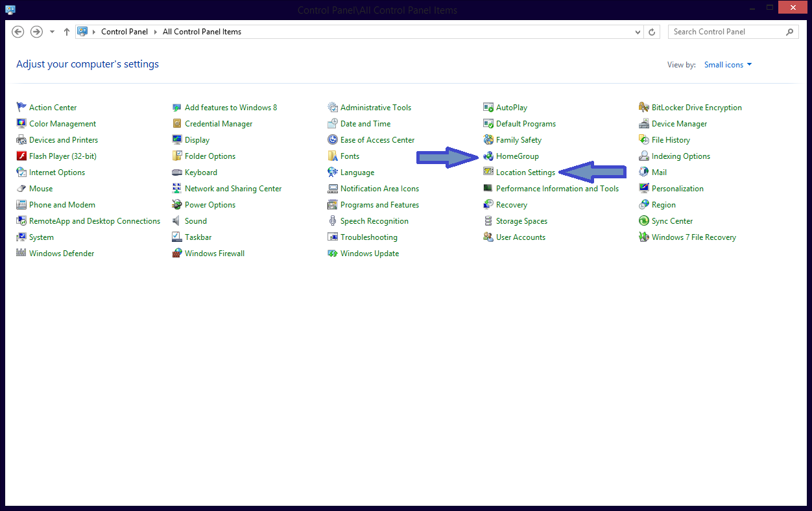Image resolution: width=812 pixels, height=511 pixels.
Task: Open Notification Area Icons
Action: click(379, 189)
